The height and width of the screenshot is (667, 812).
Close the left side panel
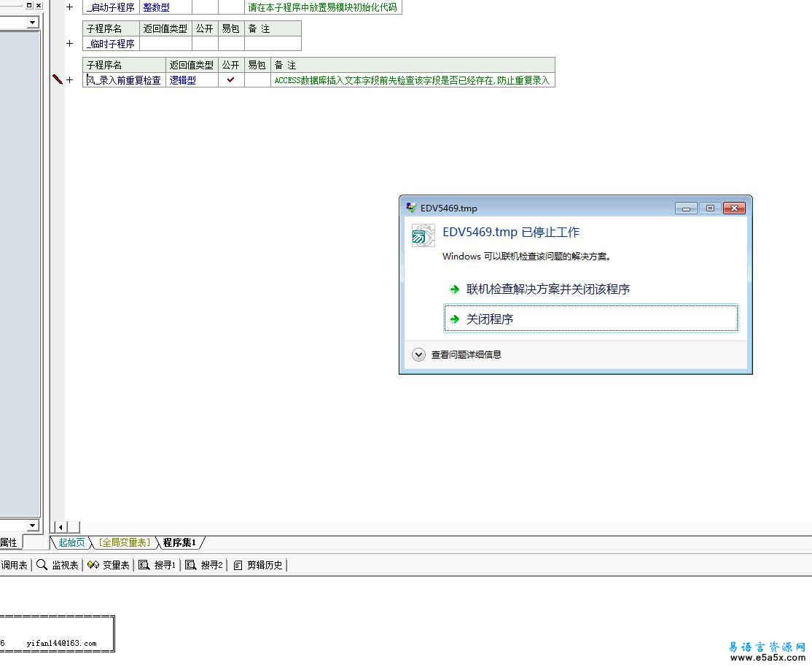[39, 5]
